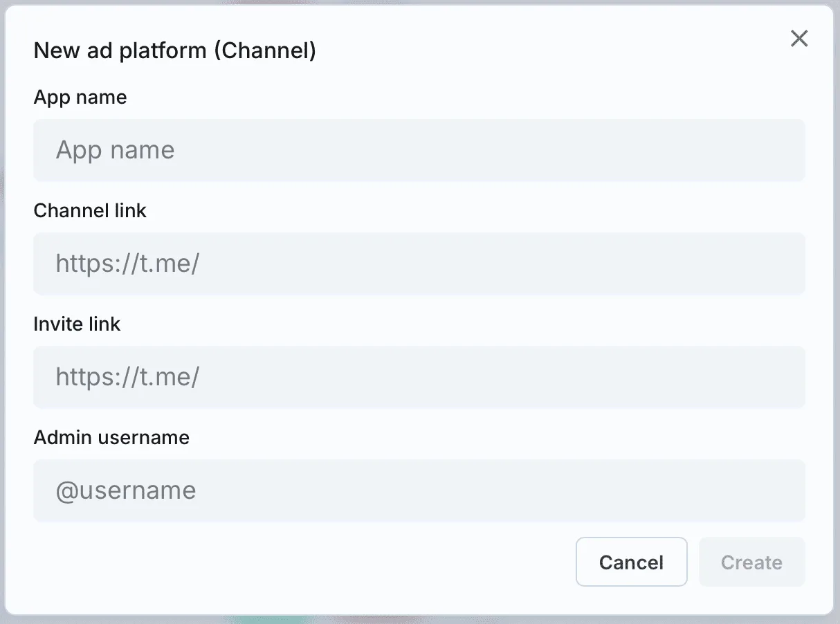
Task: Click the 'Channel link' field label
Action: click(x=90, y=210)
